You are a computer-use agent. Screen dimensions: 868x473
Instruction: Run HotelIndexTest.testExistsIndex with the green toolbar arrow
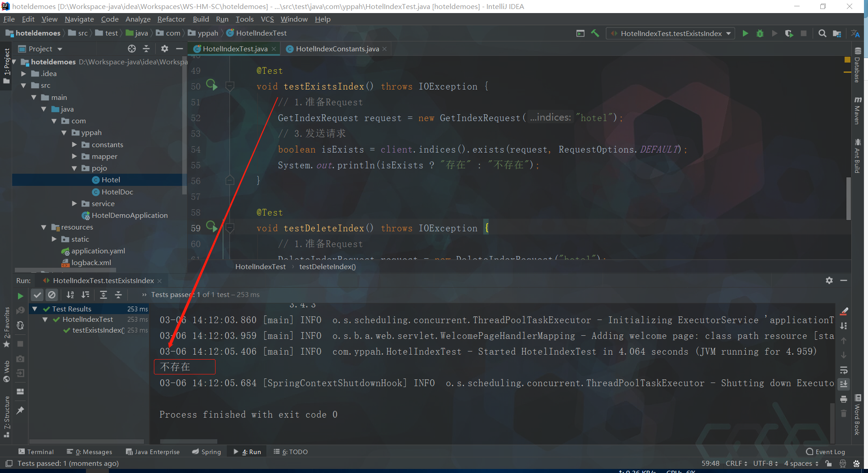[745, 33]
